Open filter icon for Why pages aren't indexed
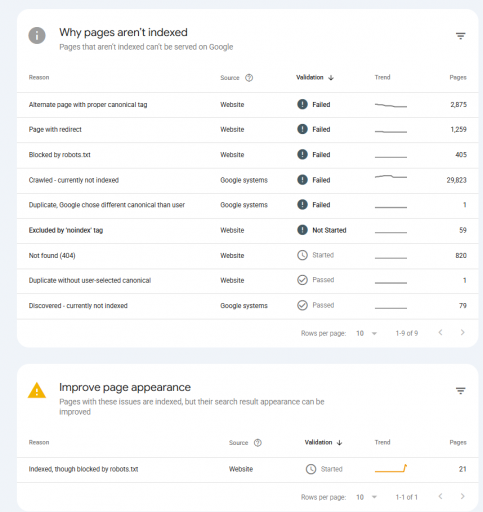Screen dimensions: 483x512 (x=460, y=36)
